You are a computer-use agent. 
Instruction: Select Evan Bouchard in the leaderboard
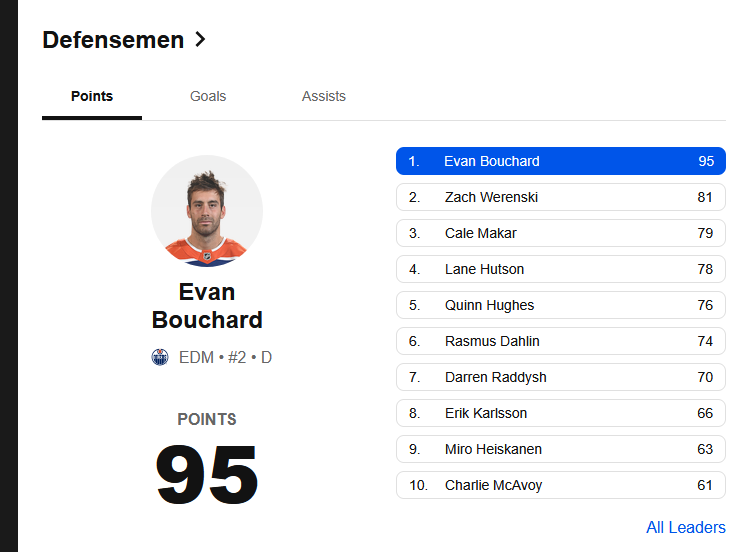point(561,161)
